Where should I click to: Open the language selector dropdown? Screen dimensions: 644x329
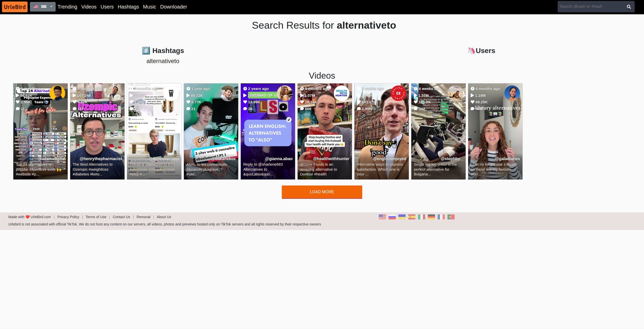(x=43, y=7)
